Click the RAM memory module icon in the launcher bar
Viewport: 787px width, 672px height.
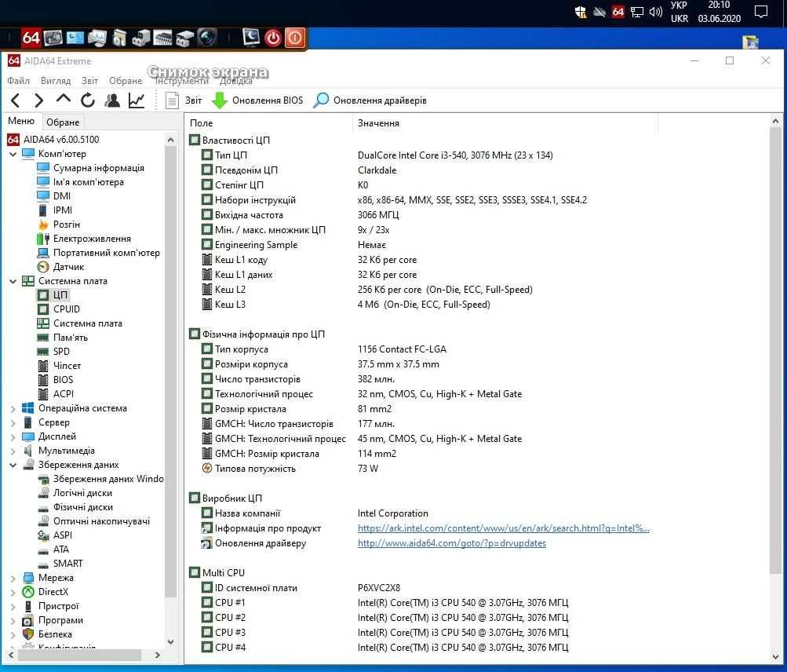[x=162, y=38]
